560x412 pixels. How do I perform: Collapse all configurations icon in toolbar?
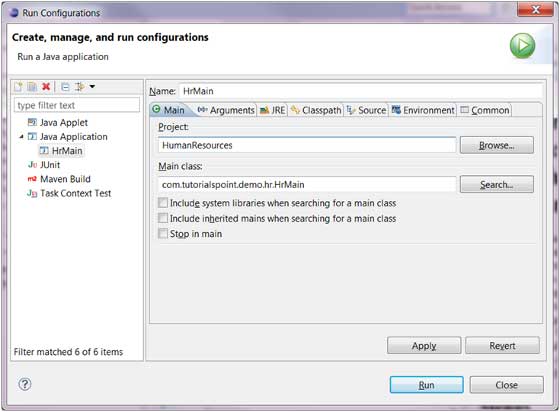click(65, 87)
